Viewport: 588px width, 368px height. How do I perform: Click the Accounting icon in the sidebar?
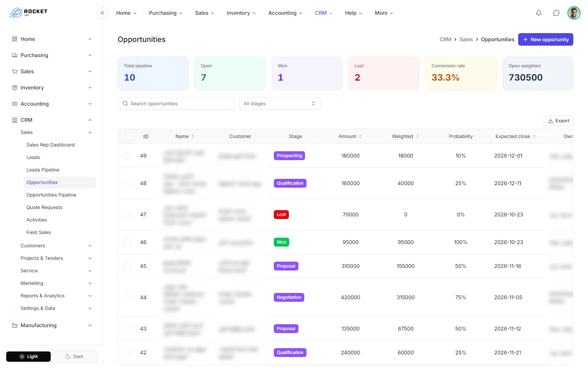(x=15, y=104)
